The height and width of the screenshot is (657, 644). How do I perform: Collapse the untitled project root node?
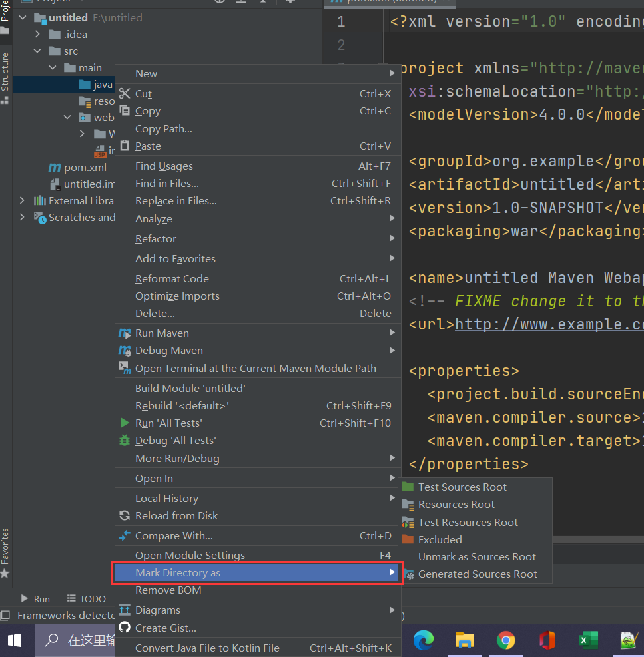point(23,17)
